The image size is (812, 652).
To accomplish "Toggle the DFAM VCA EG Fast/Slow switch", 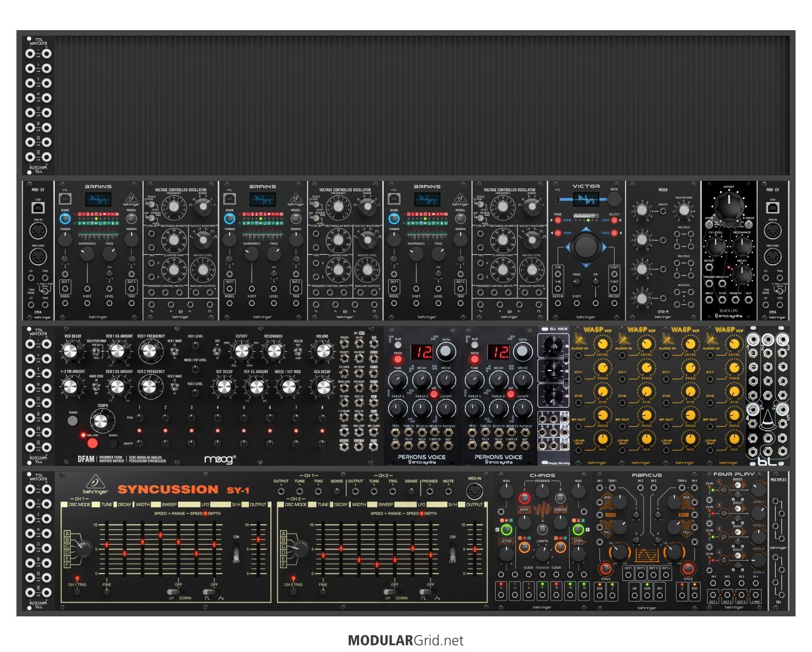I will click(x=298, y=351).
